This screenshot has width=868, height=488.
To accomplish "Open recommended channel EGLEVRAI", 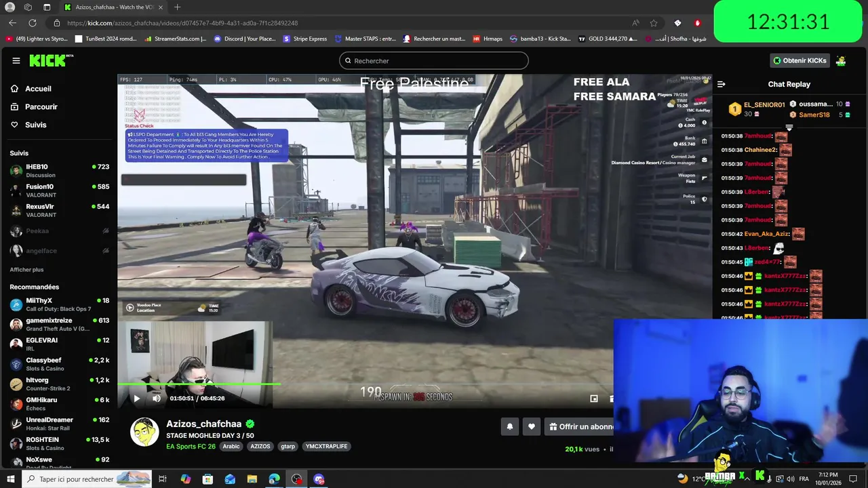I will [x=59, y=344].
